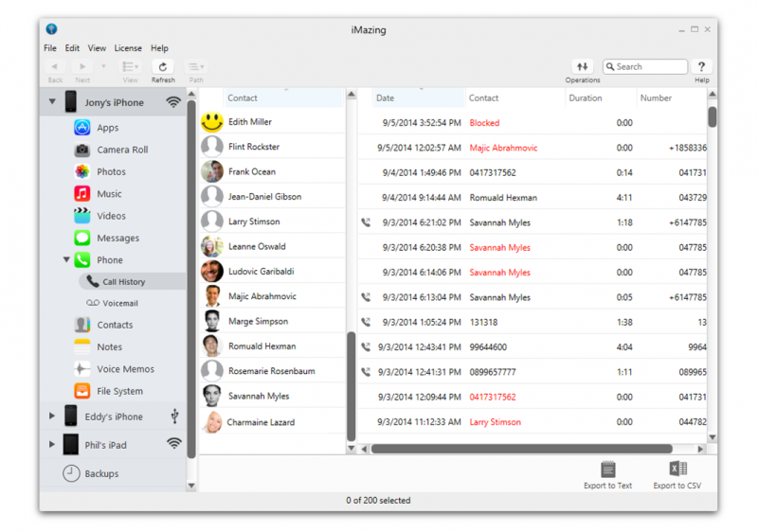Click the Help question mark icon

701,67
